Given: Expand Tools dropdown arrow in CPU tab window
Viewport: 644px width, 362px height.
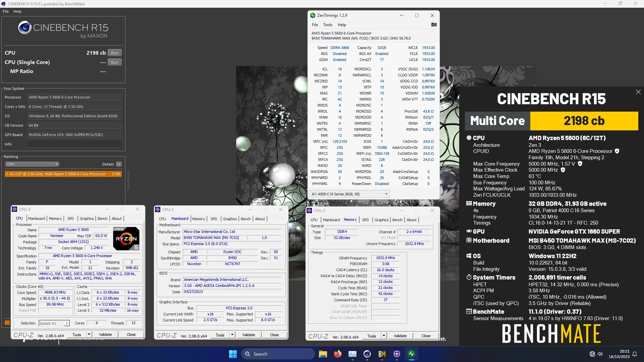Looking at the screenshot, I should (x=89, y=335).
